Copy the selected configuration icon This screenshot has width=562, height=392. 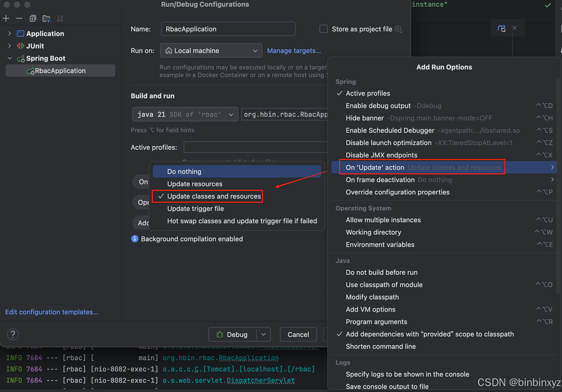pos(33,19)
